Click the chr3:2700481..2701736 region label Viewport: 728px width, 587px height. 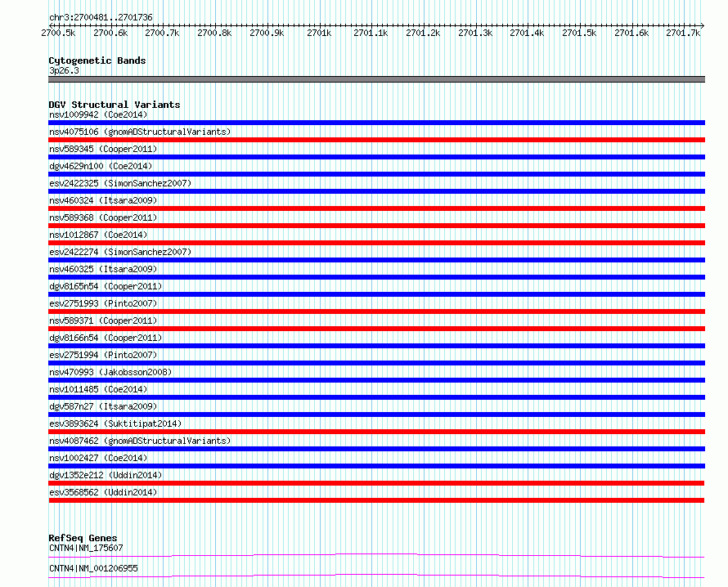pos(101,17)
